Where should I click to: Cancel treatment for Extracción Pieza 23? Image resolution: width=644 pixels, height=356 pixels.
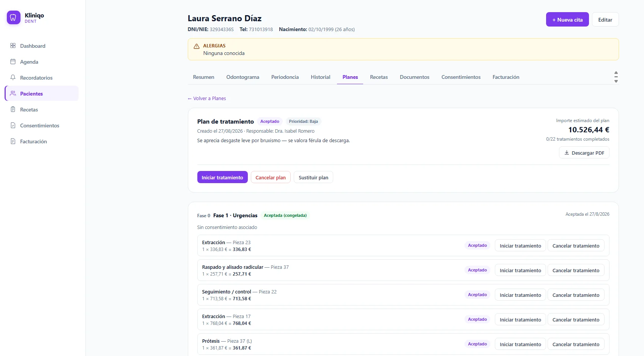[x=576, y=246]
